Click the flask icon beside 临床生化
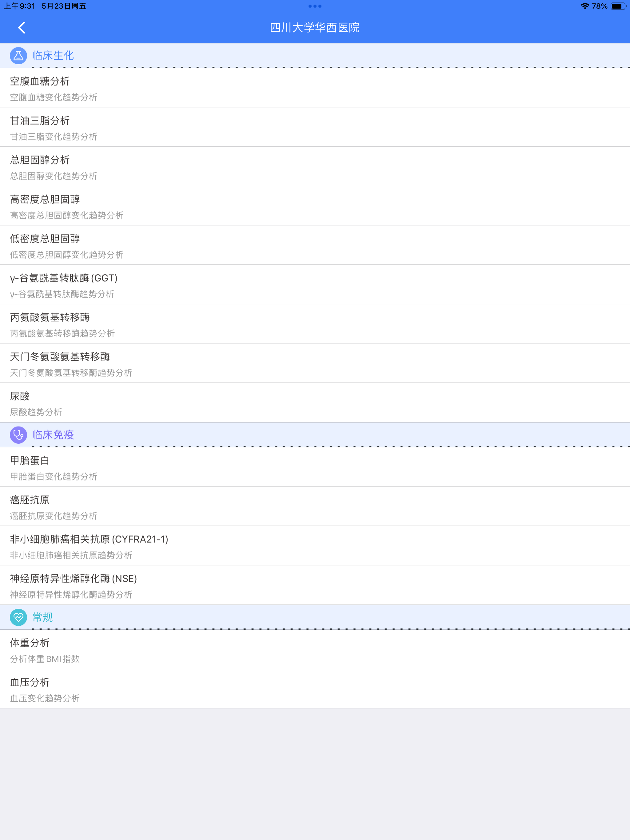The height and width of the screenshot is (840, 630). (18, 56)
